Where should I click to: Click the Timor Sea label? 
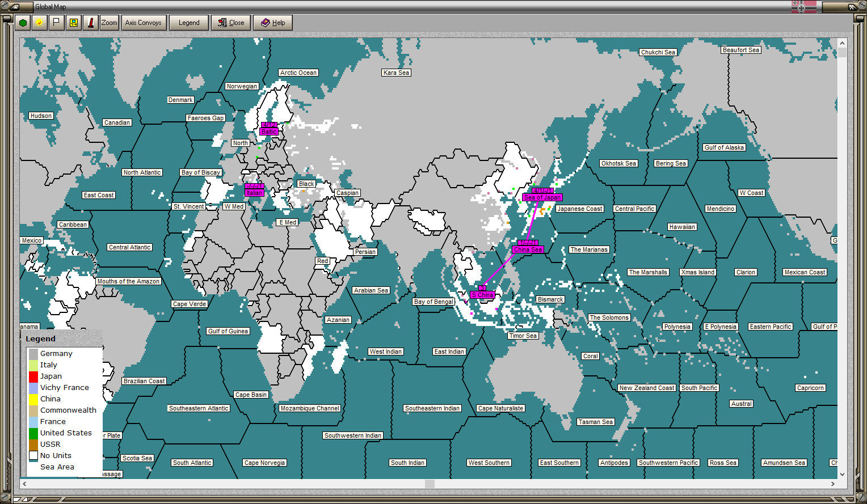[523, 336]
